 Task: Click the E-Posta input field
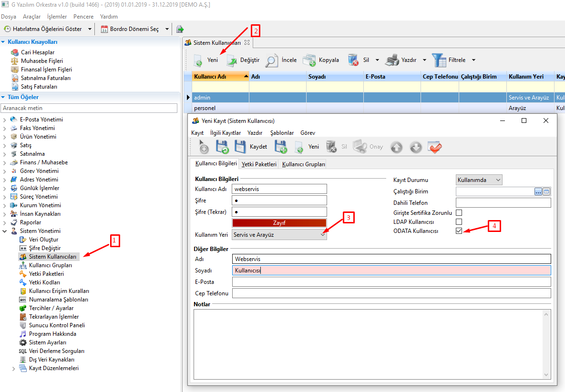point(391,282)
